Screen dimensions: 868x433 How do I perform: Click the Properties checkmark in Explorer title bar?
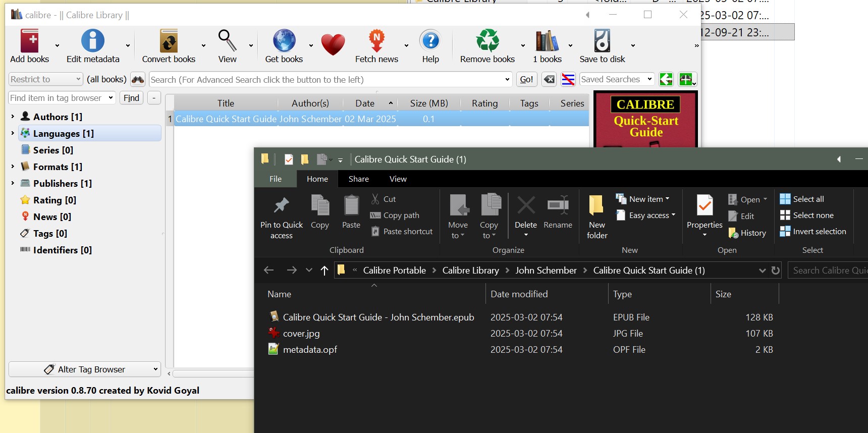pyautogui.click(x=289, y=159)
